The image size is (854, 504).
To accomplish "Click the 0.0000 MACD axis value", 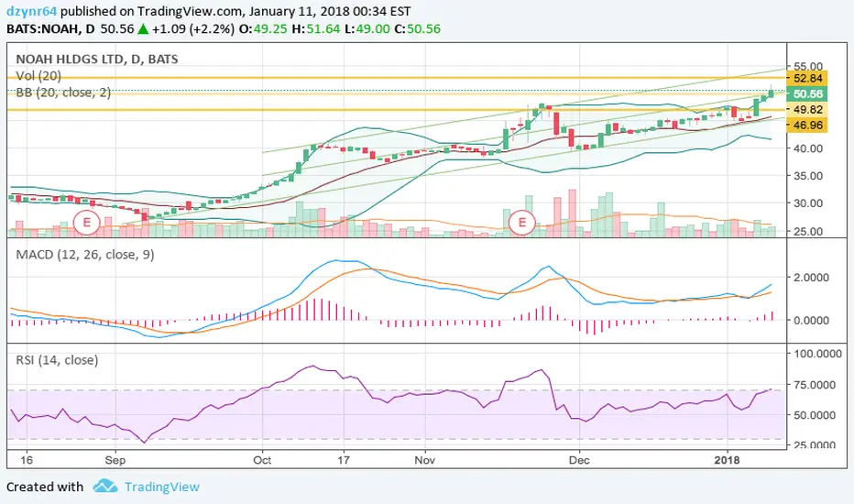I will pyautogui.click(x=812, y=321).
